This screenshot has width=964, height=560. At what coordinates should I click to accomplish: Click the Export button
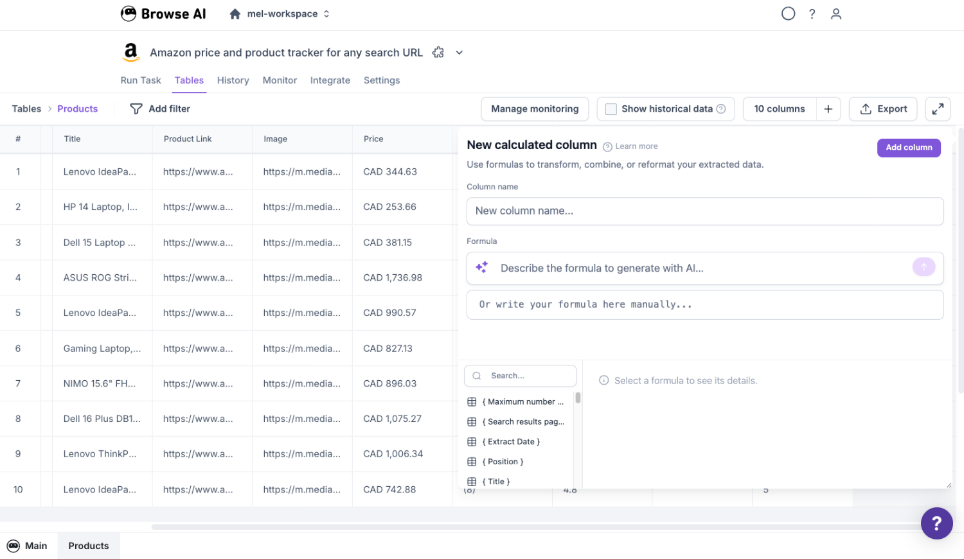tap(884, 109)
